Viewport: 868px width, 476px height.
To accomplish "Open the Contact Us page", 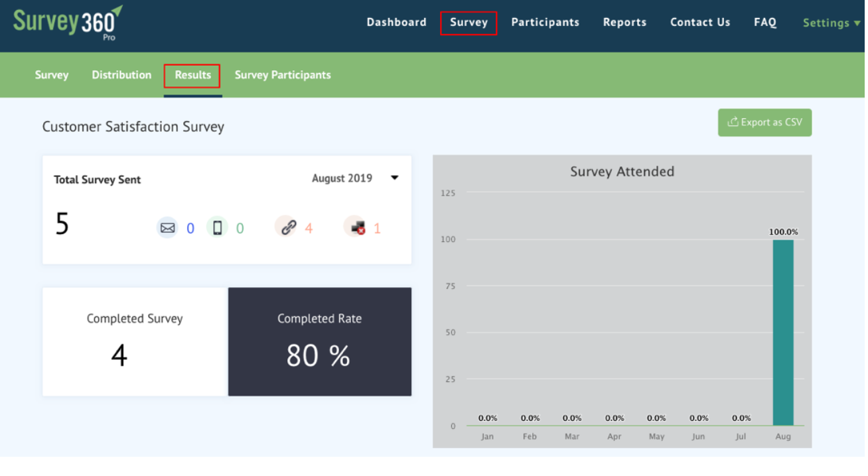I will point(700,23).
